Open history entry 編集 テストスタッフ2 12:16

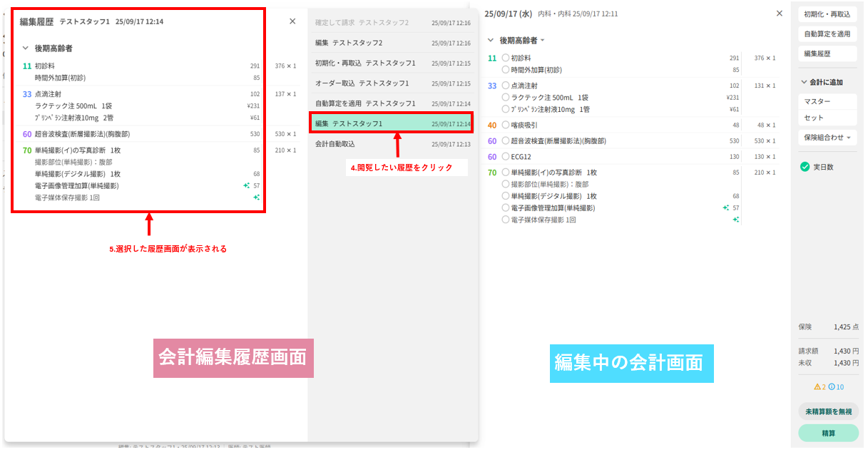392,43
